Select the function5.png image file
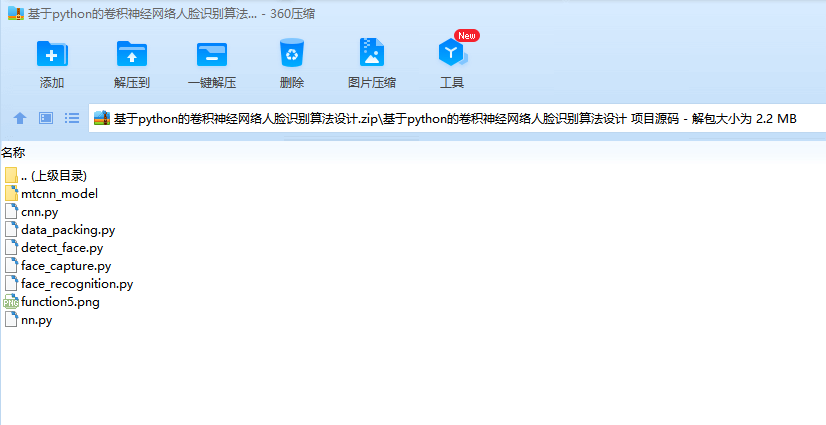Screen dimensions: 826x425 52,301
